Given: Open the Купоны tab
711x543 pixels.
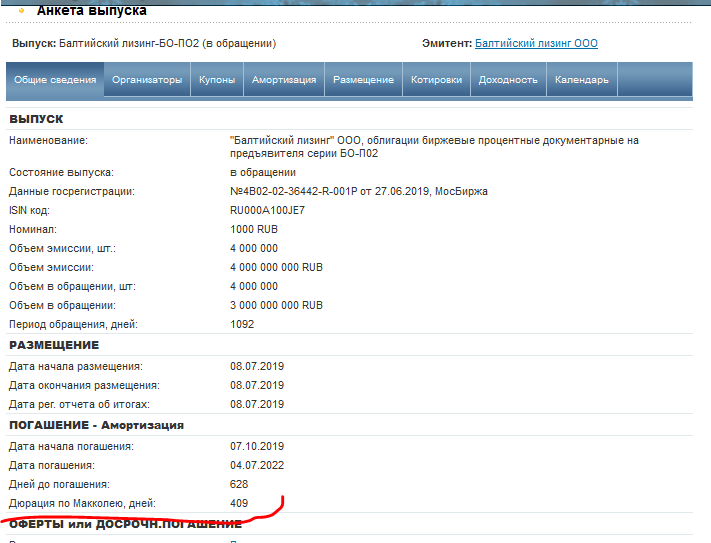Looking at the screenshot, I should tap(217, 80).
